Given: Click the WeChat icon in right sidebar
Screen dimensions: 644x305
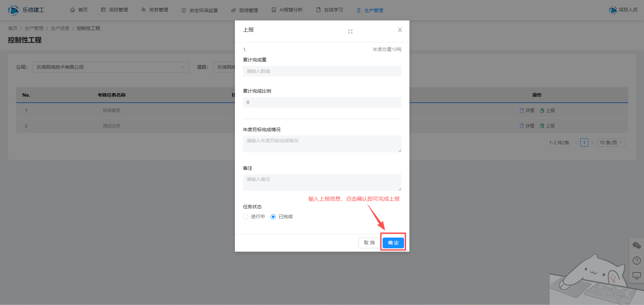Looking at the screenshot, I should click(636, 246).
